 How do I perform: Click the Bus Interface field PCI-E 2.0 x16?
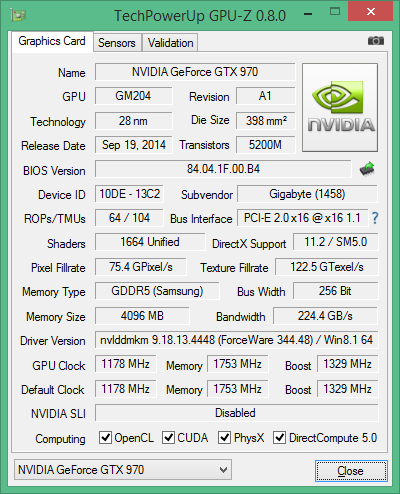pos(303,218)
